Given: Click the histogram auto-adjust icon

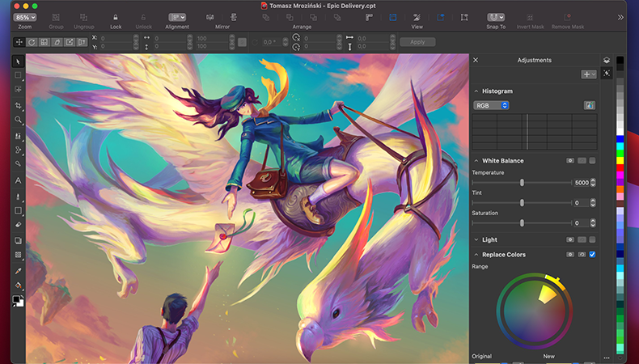Looking at the screenshot, I should 590,106.
